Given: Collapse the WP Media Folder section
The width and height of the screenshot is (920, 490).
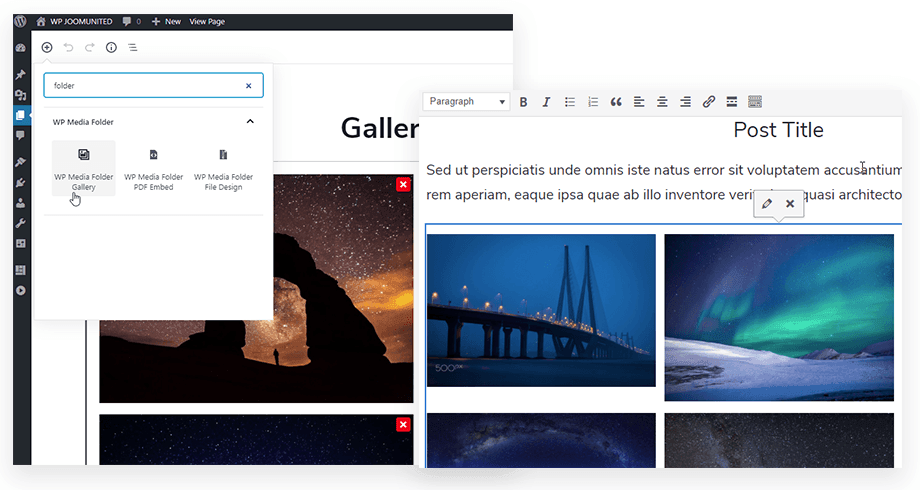Looking at the screenshot, I should click(x=250, y=121).
